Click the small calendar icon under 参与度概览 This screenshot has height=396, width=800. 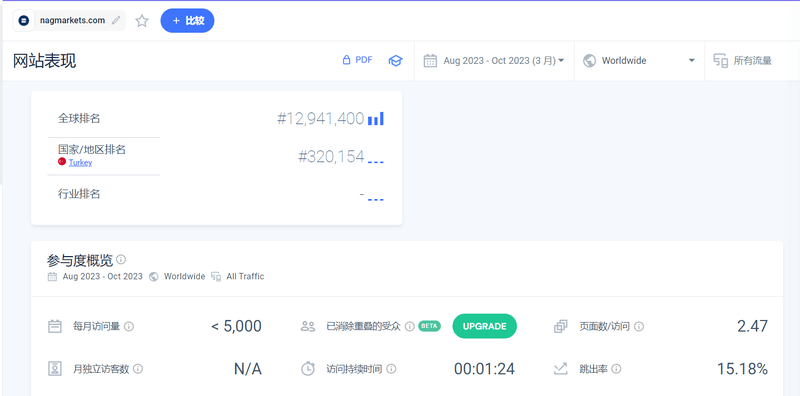click(x=52, y=277)
